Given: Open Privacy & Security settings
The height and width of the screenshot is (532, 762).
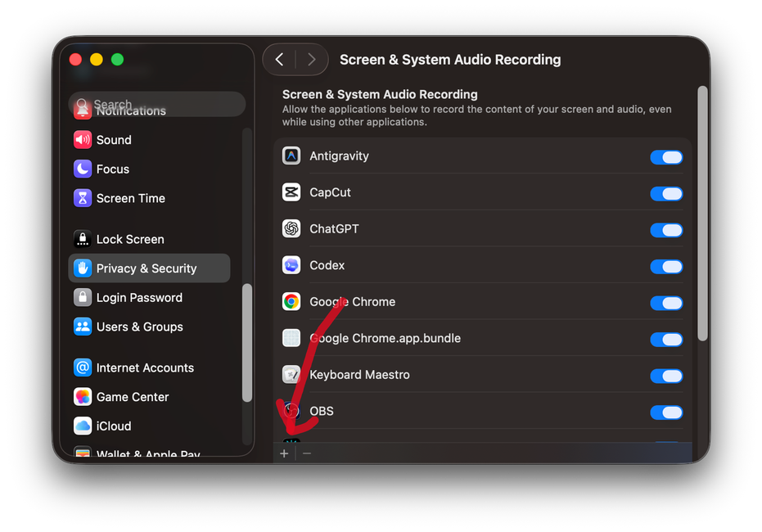Looking at the screenshot, I should click(x=148, y=268).
